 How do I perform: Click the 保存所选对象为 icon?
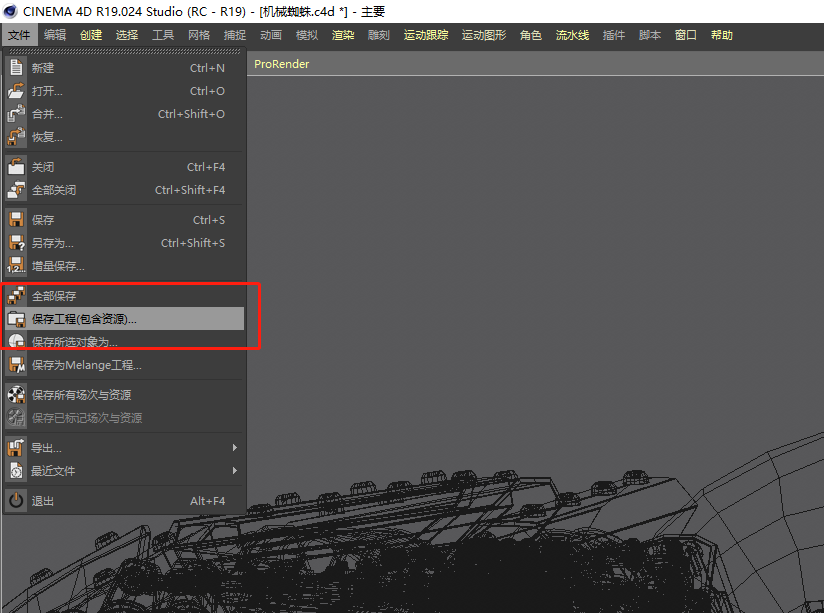16,342
